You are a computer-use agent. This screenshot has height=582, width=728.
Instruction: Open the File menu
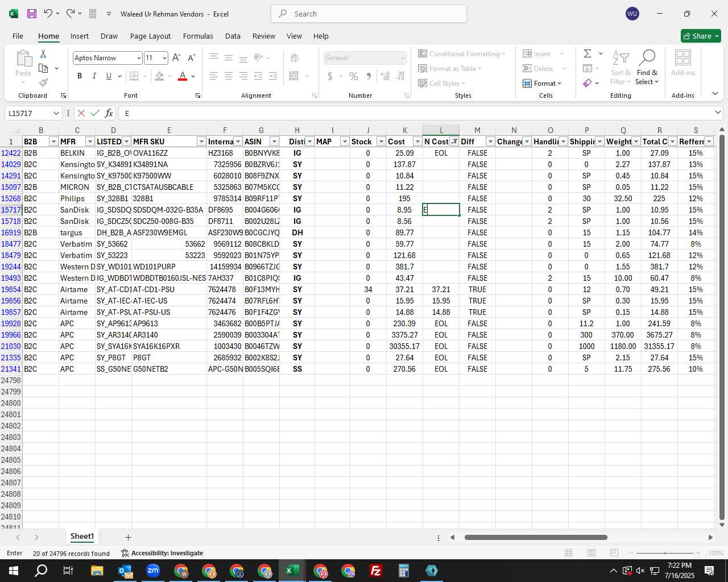point(18,36)
